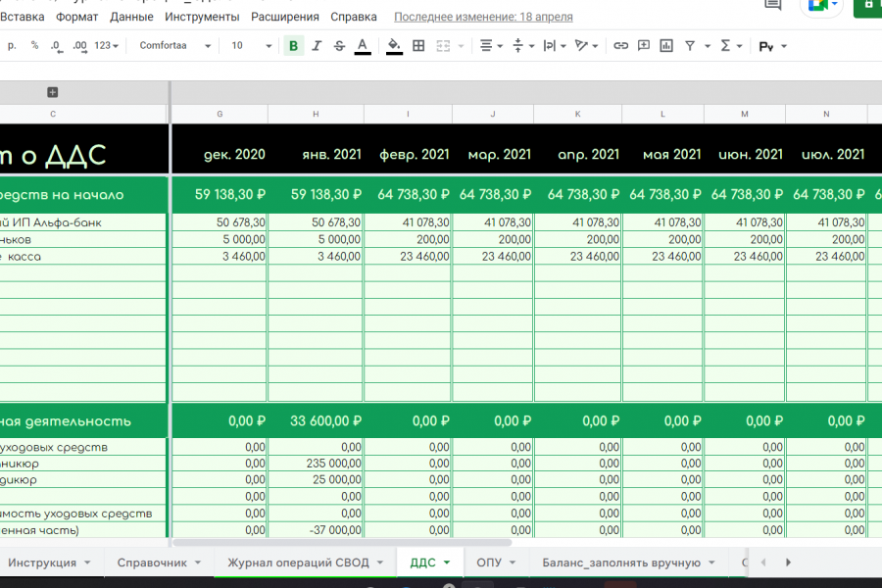The image size is (882, 588).
Task: Open font size 10 dropdown
Action: tap(251, 46)
